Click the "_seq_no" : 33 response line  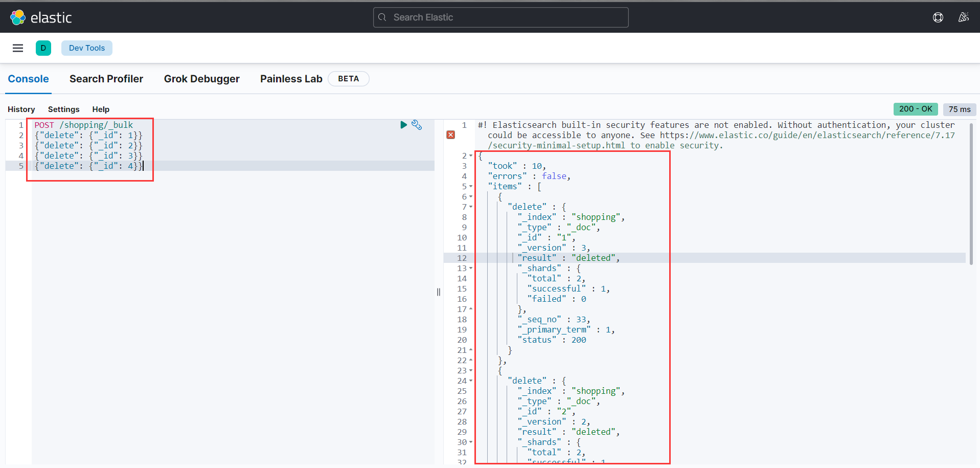[x=554, y=319]
